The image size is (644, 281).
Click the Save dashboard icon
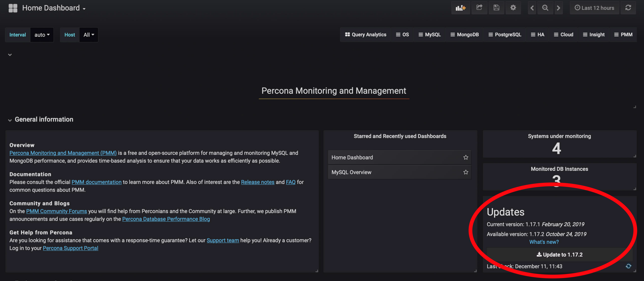496,8
